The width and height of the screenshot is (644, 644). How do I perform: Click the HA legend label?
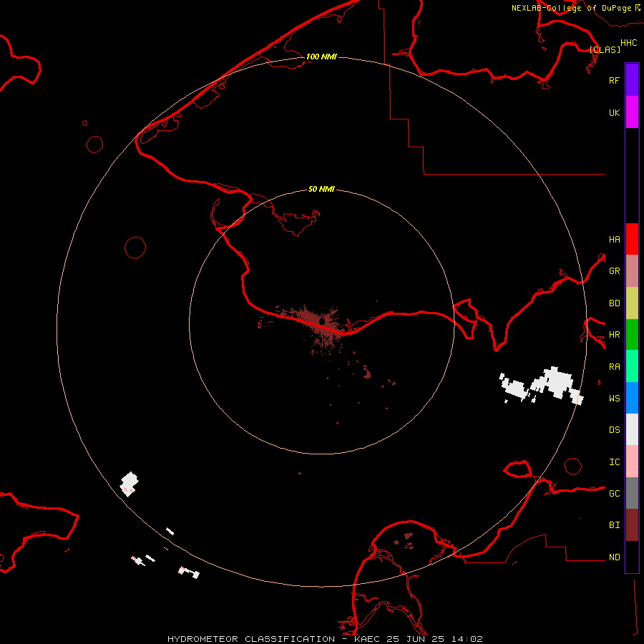[x=614, y=239]
